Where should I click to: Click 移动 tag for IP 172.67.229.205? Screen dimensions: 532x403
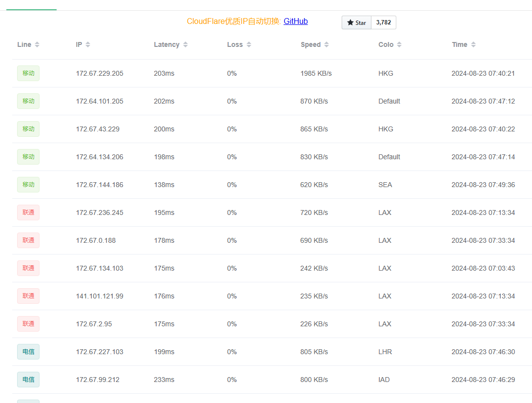28,73
